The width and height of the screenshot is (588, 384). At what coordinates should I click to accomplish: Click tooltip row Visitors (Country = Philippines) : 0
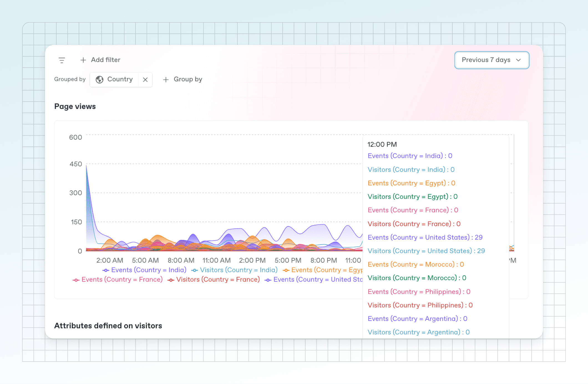click(x=420, y=305)
